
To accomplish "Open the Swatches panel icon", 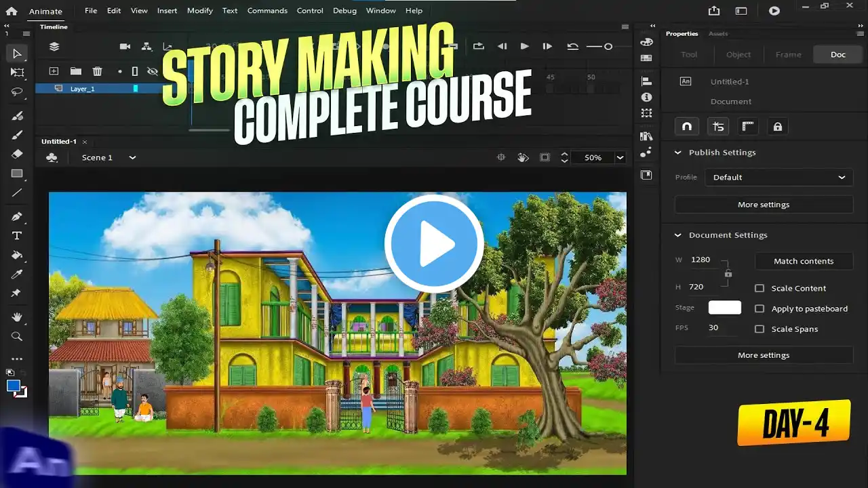I will pos(646,58).
